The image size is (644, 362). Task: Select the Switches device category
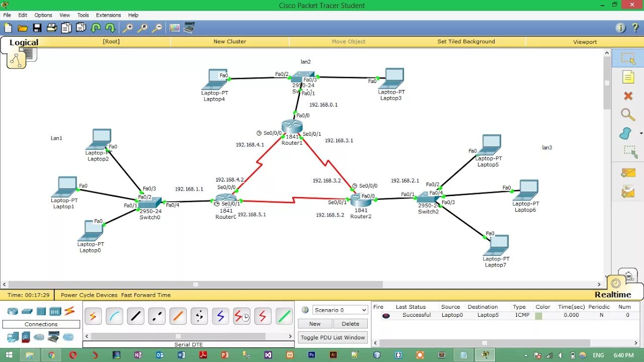click(x=27, y=311)
